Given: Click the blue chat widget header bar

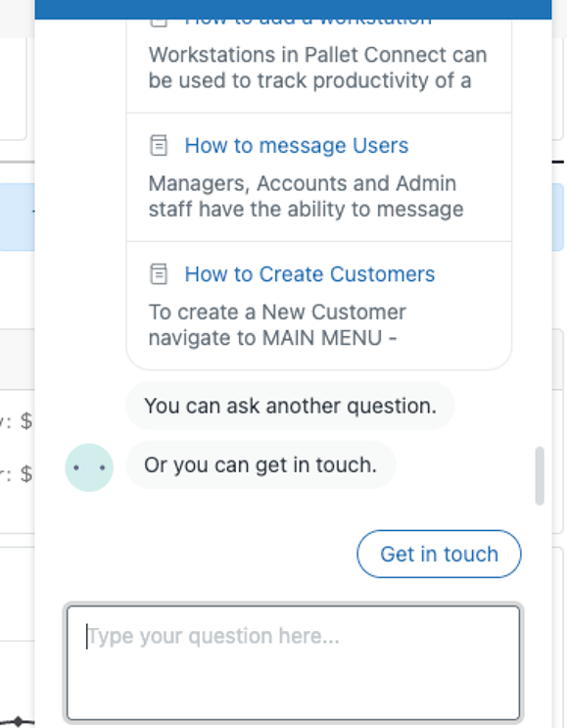Looking at the screenshot, I should point(293,9).
